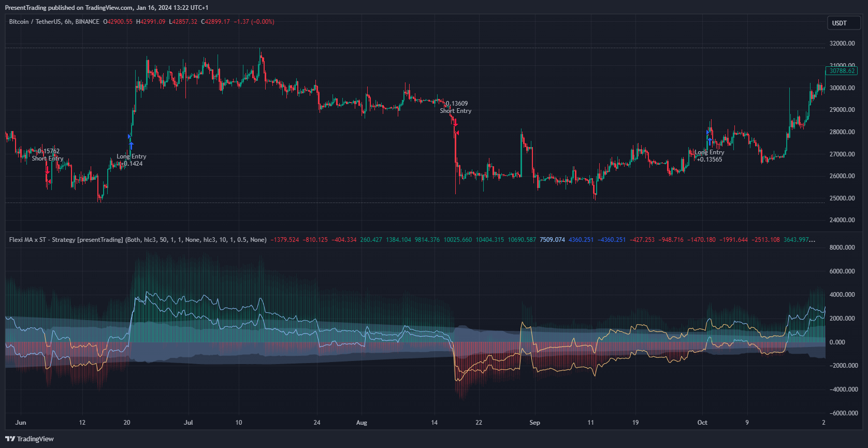Click the Jun date on the time axis
The width and height of the screenshot is (868, 448).
point(21,423)
